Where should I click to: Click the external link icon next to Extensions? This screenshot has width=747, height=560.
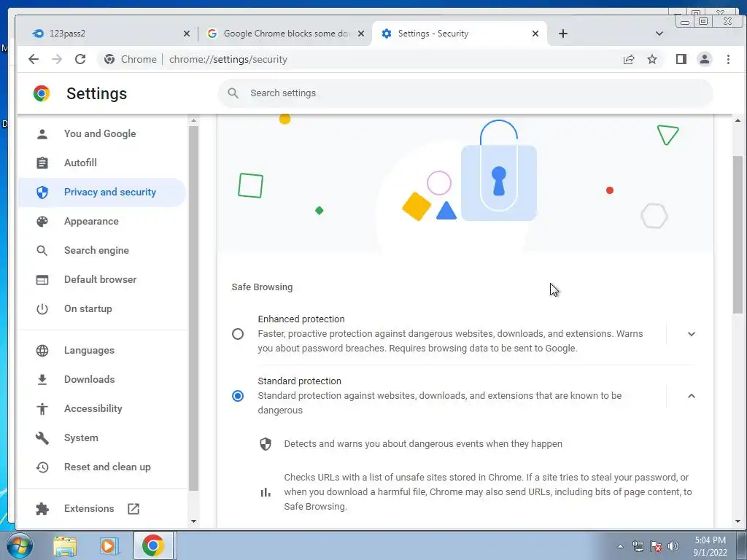(133, 508)
